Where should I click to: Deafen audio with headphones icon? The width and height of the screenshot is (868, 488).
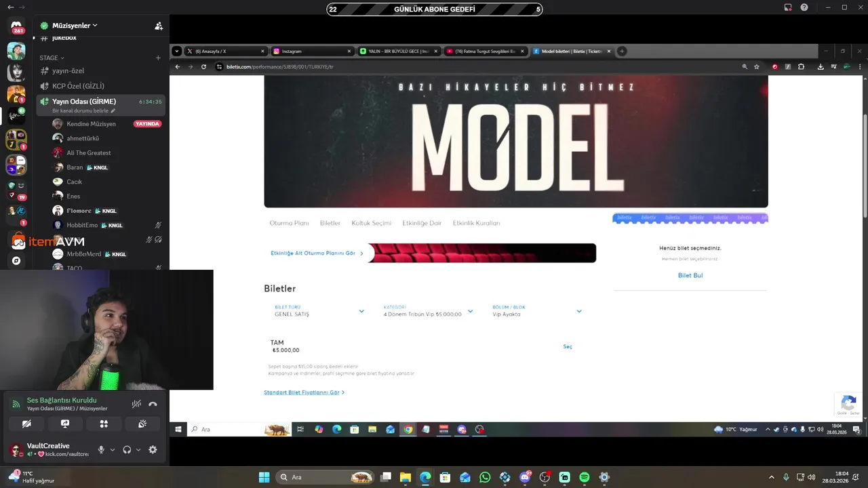(x=127, y=449)
